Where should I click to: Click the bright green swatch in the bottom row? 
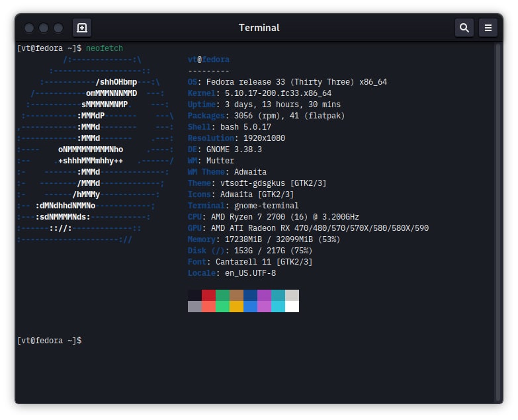click(x=222, y=306)
